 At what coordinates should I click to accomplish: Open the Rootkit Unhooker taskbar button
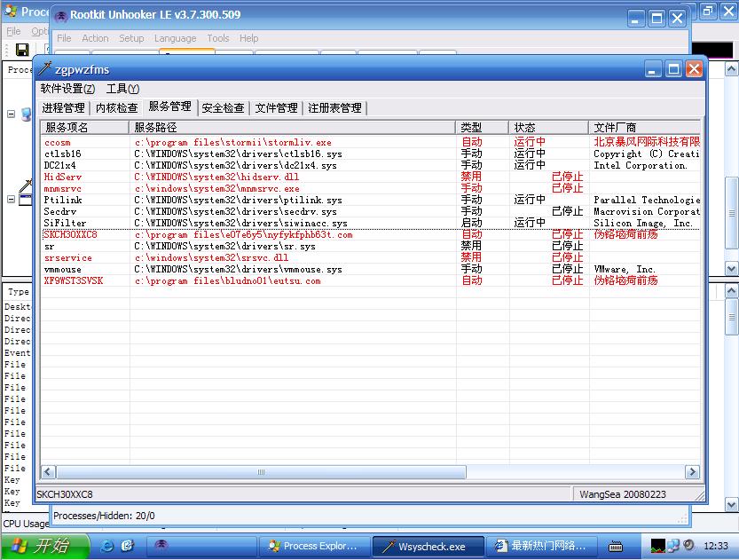click(201, 546)
